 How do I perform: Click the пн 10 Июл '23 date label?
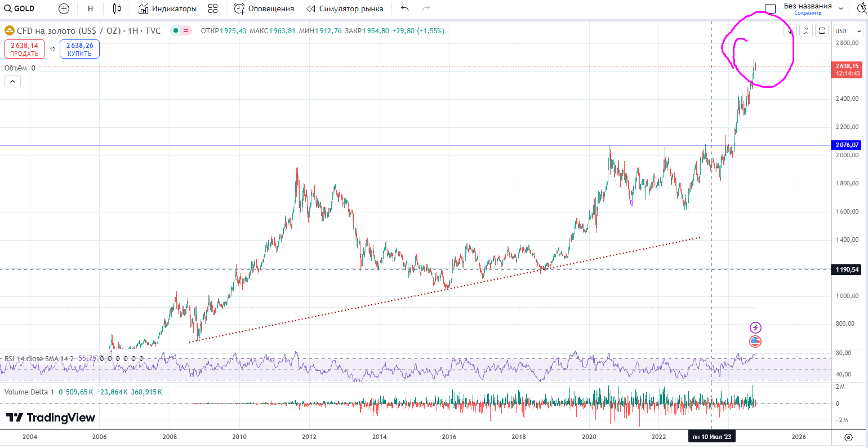pyautogui.click(x=712, y=437)
